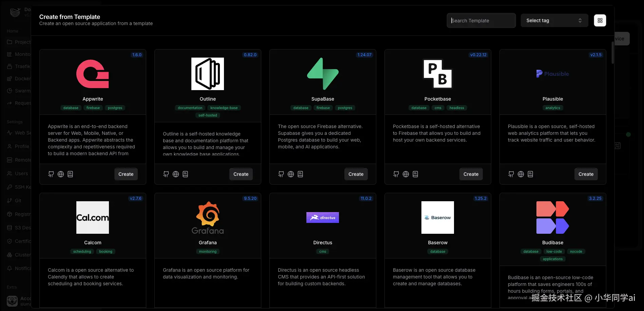644x311 pixels.
Task: Click the "self-hosted" tag on Outline card
Action: [208, 115]
